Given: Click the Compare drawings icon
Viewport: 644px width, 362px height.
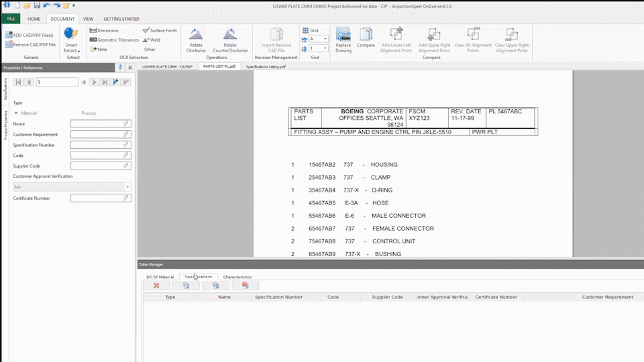Looking at the screenshot, I should coord(366,35).
